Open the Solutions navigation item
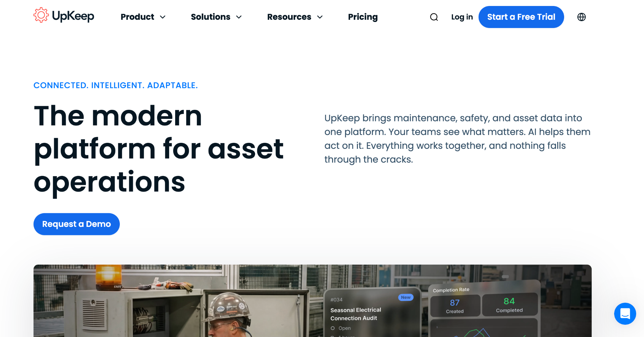 tap(211, 17)
